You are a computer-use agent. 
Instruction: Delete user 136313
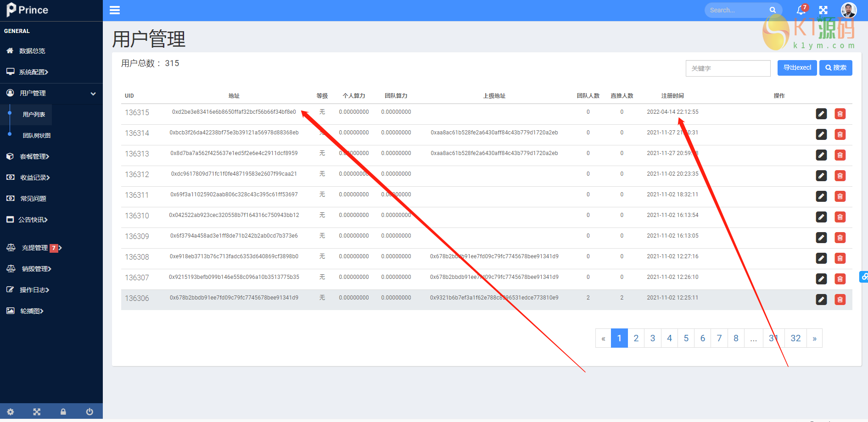click(840, 155)
